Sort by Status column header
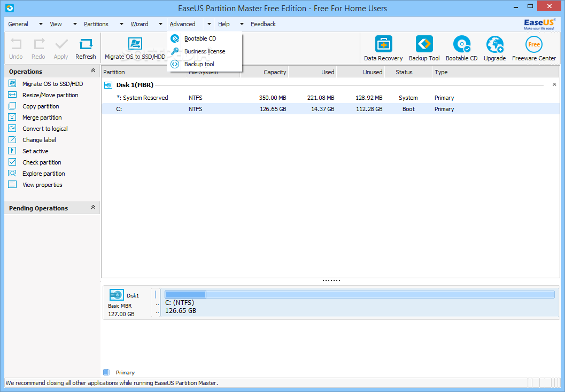 click(408, 72)
